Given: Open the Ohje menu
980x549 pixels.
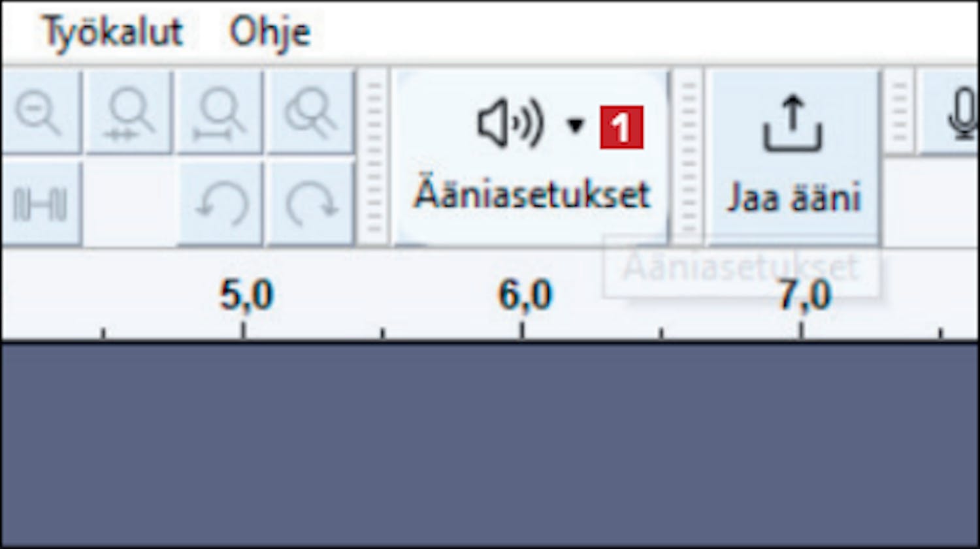Looking at the screenshot, I should click(269, 33).
